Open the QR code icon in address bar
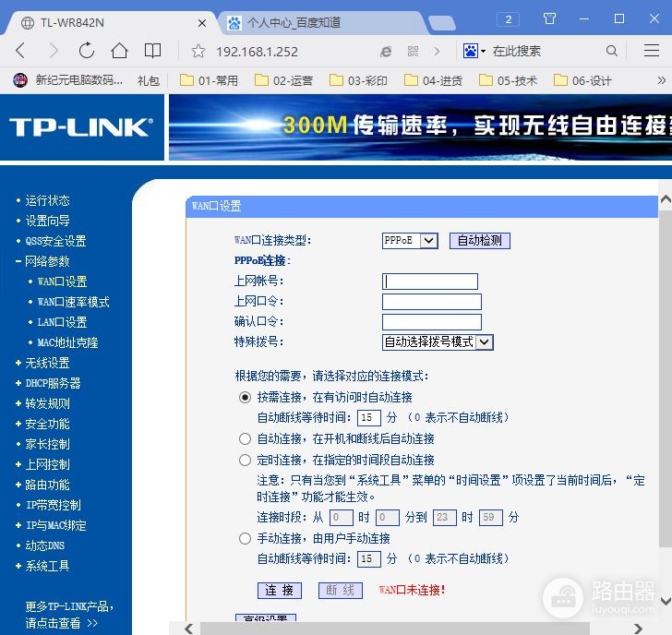The height and width of the screenshot is (635, 672). coord(413,52)
